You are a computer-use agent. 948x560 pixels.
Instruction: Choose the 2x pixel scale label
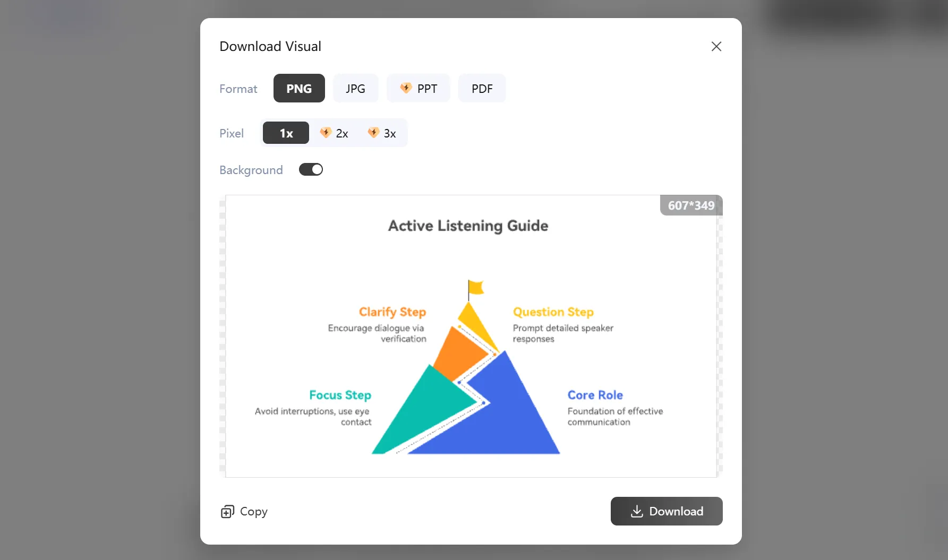click(342, 133)
